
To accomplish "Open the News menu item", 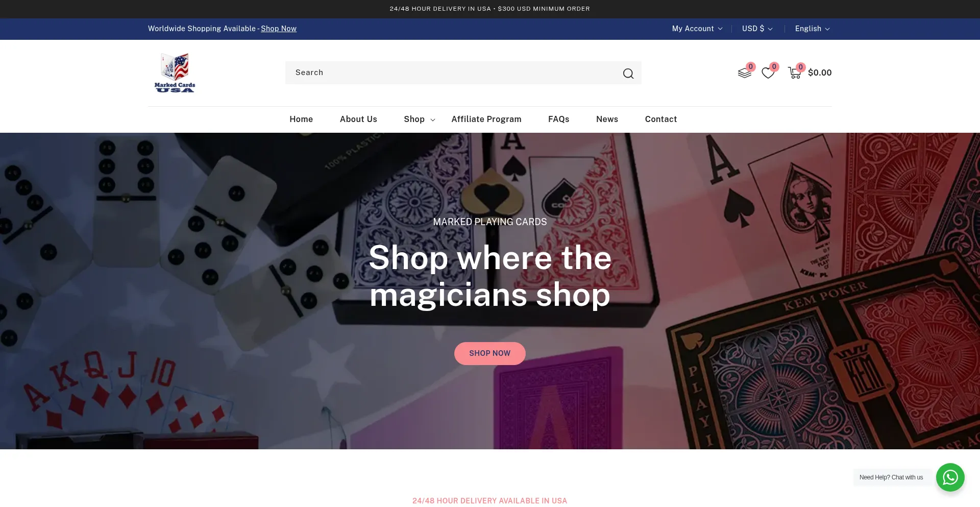I will point(607,119).
